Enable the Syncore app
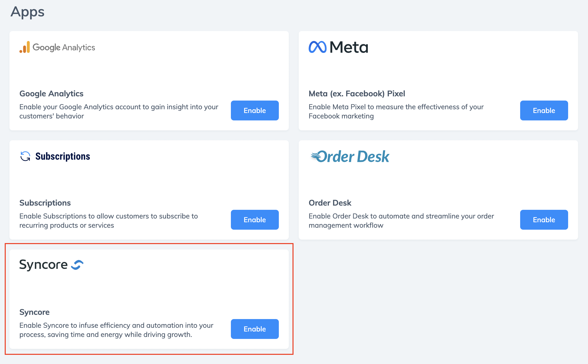This screenshot has height=364, width=588. coord(255,329)
